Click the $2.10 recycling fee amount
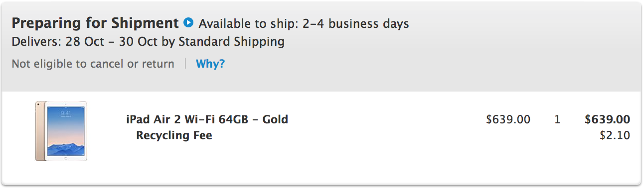644x190 pixels. [615, 135]
